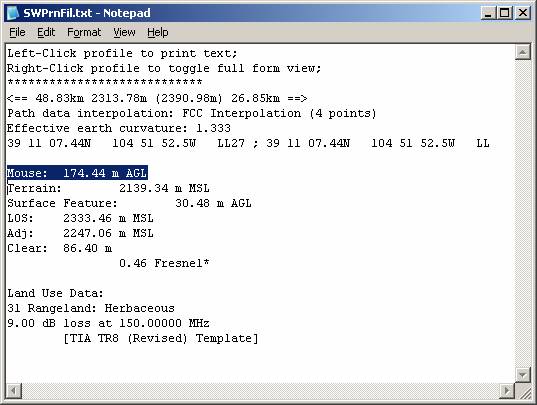Click the Notepad icon in title bar
The image size is (537, 405).
pos(13,13)
